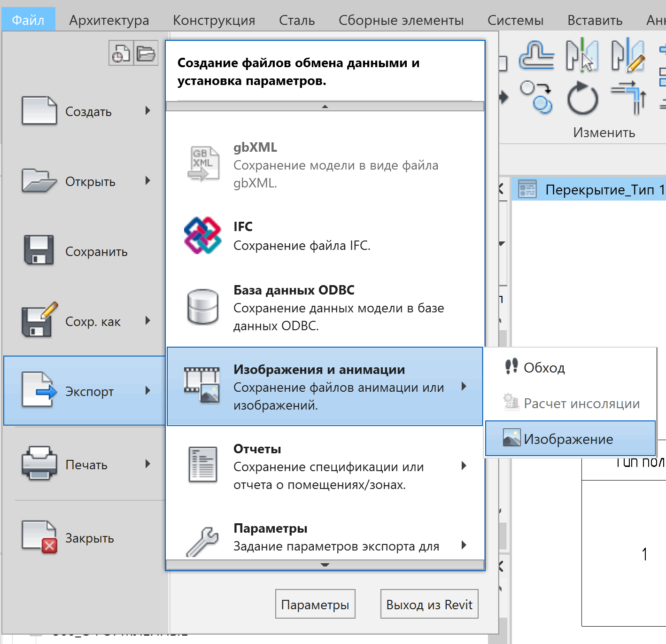The image size is (666, 644).
Task: Open the Изменить ribbon panel label
Action: [x=604, y=132]
